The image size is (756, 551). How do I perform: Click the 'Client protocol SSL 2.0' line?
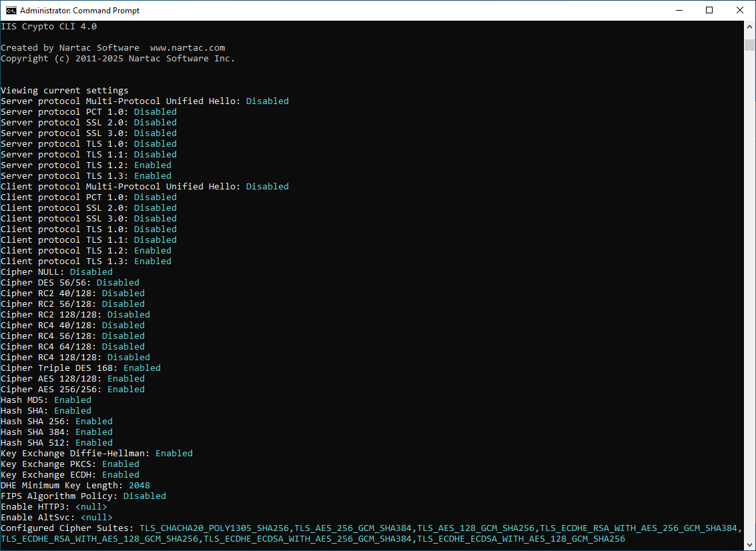click(x=89, y=207)
